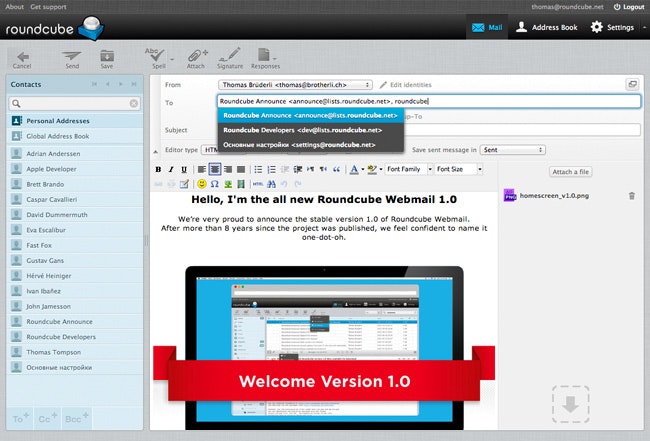Select Roundcube Developers autocomplete suggestion
The width and height of the screenshot is (650, 441).
coord(310,130)
